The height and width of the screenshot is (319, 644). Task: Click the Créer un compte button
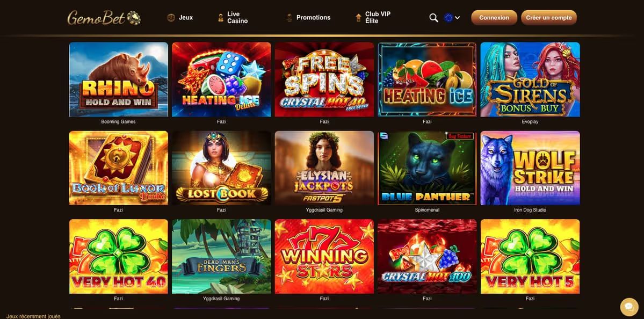(549, 18)
